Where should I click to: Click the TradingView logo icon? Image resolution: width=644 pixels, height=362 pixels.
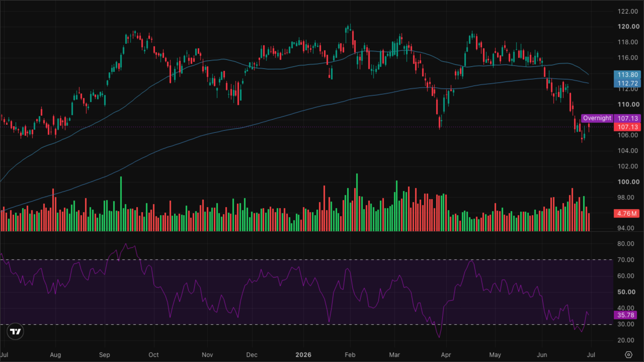pyautogui.click(x=15, y=331)
